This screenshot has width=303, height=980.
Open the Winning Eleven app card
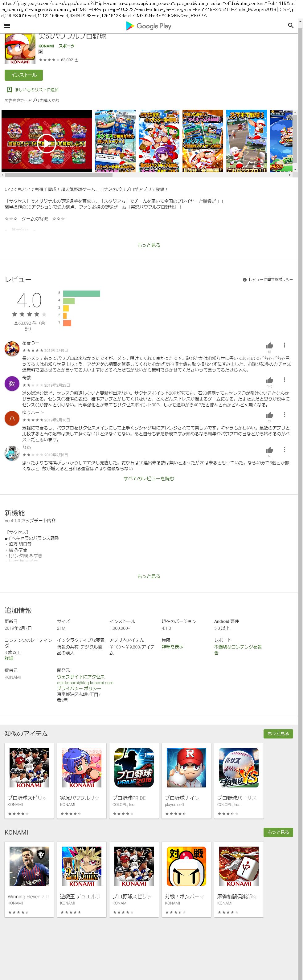pyautogui.click(x=29, y=879)
